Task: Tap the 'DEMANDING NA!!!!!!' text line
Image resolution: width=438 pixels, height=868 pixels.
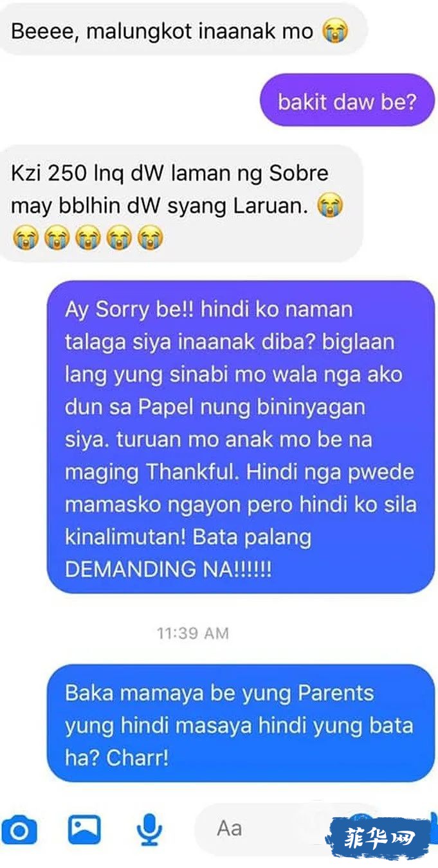Action: point(169,569)
